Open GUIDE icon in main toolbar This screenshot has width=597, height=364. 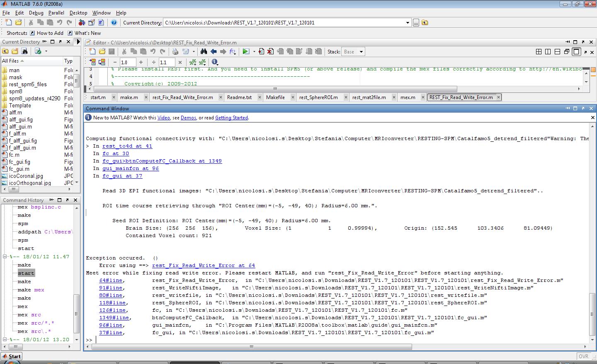[x=92, y=22]
